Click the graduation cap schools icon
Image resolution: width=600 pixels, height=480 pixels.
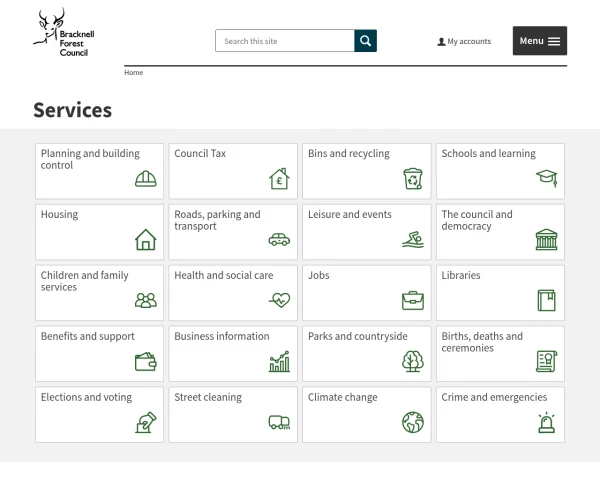click(x=546, y=178)
